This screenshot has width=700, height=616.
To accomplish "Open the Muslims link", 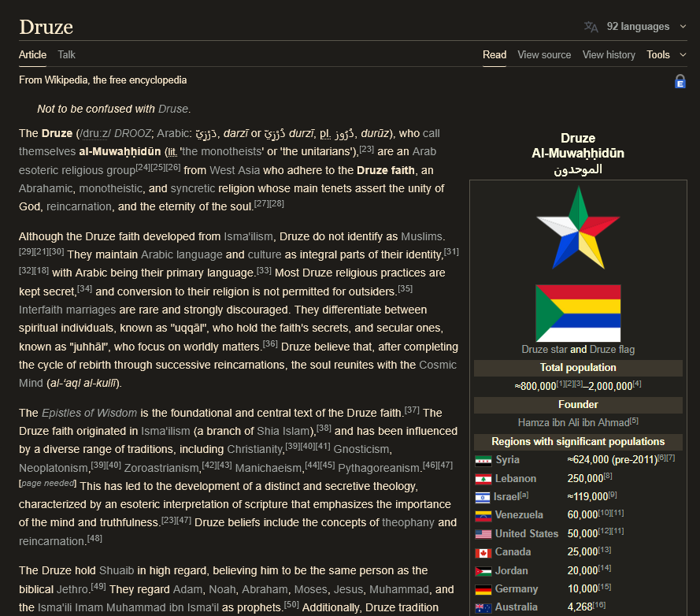I will click(x=422, y=237).
